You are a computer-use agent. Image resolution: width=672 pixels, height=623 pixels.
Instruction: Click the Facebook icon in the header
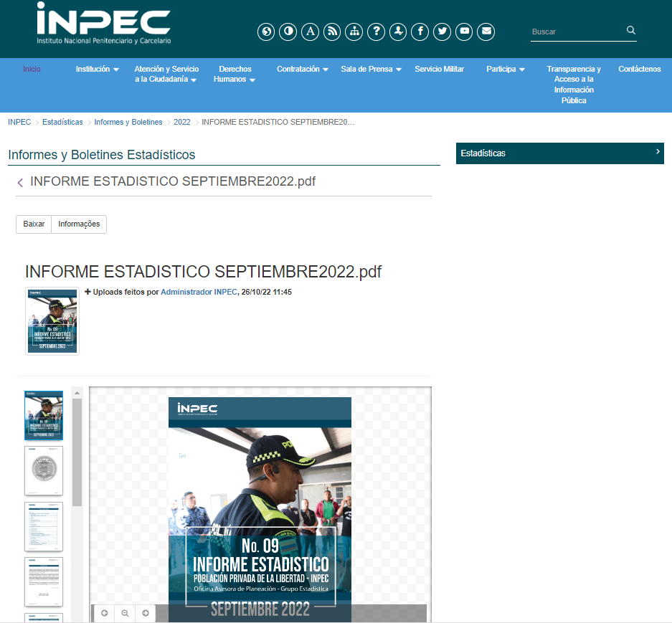tap(420, 32)
